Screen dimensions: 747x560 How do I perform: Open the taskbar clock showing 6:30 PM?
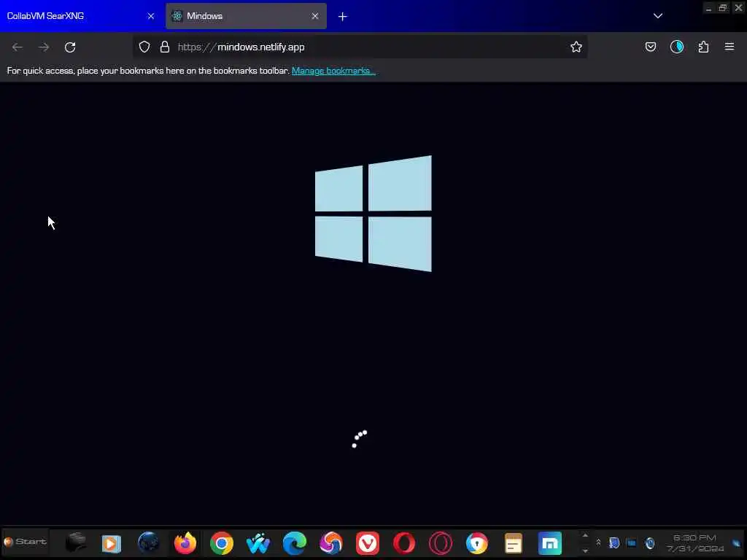(695, 542)
